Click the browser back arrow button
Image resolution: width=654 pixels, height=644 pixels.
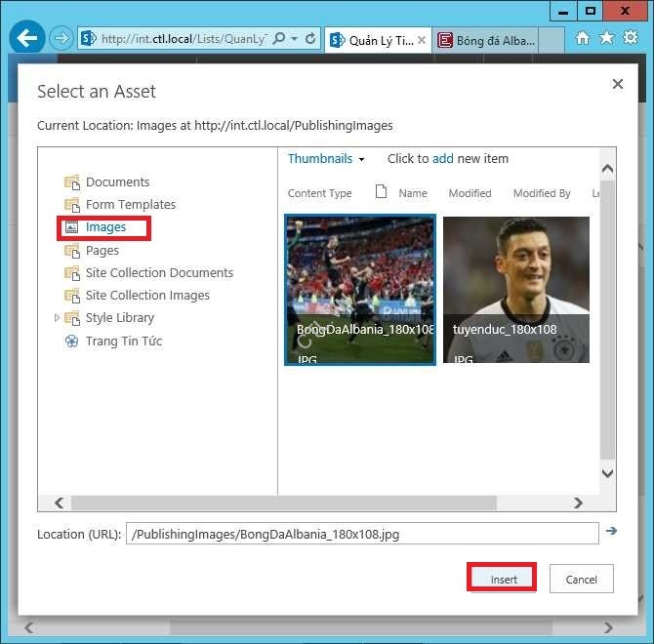click(x=27, y=39)
